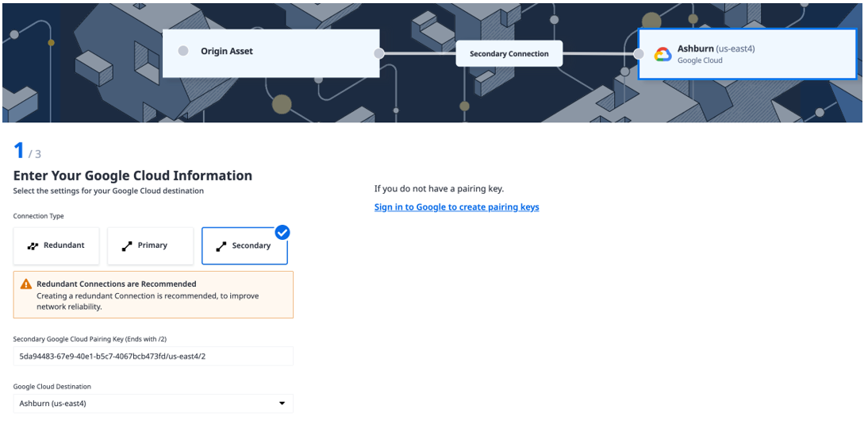Select the Redundant connection type

[x=56, y=245]
